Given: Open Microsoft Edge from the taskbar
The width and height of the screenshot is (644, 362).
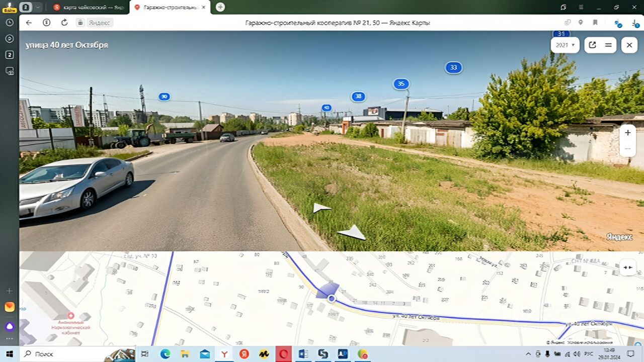Looking at the screenshot, I should click(165, 354).
